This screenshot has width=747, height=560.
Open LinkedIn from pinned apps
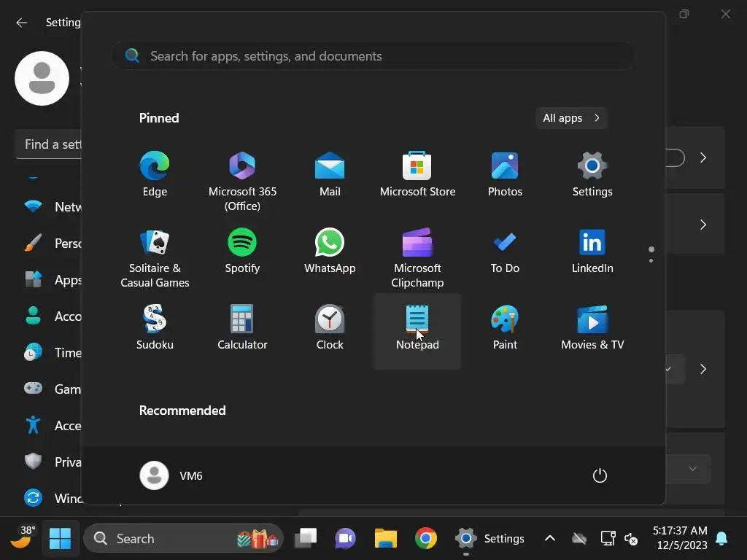click(592, 251)
